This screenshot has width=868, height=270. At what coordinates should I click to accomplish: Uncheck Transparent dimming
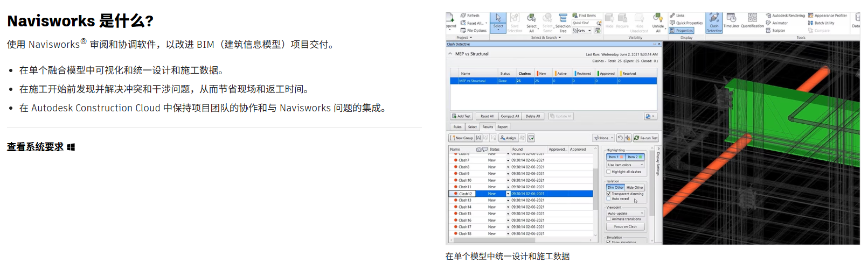[x=609, y=194]
